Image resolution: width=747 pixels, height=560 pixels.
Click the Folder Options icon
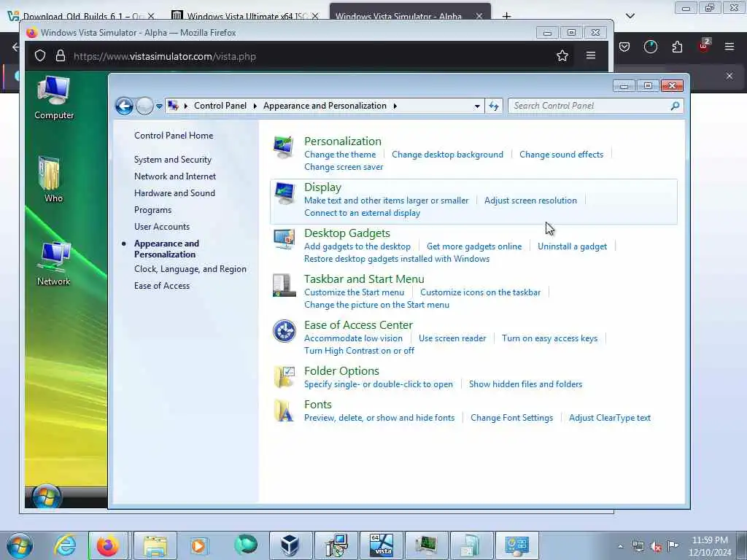[285, 377]
